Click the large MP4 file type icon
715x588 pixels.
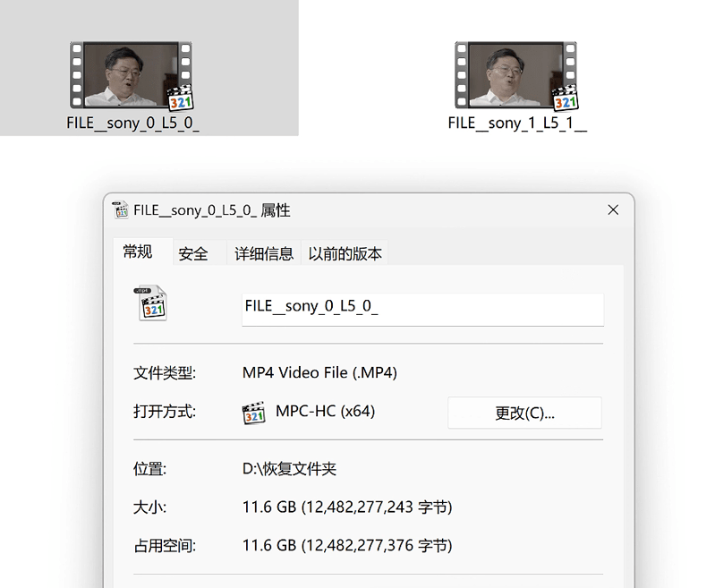[150, 303]
